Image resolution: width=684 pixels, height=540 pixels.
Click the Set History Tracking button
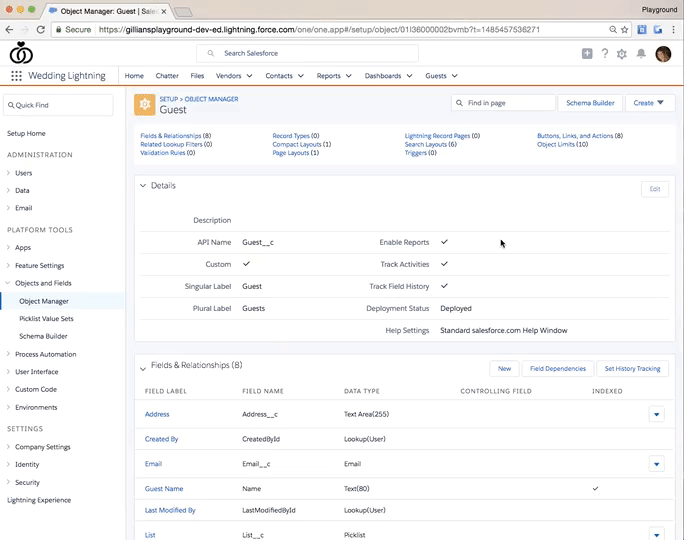(633, 369)
